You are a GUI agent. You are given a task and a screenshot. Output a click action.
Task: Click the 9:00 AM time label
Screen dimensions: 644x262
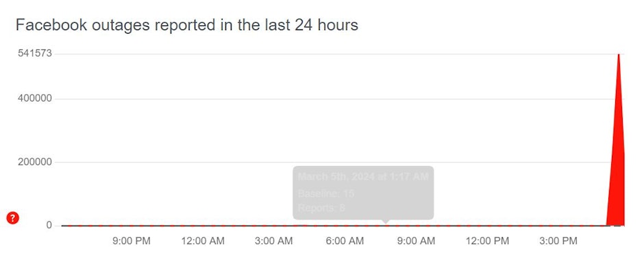click(416, 241)
